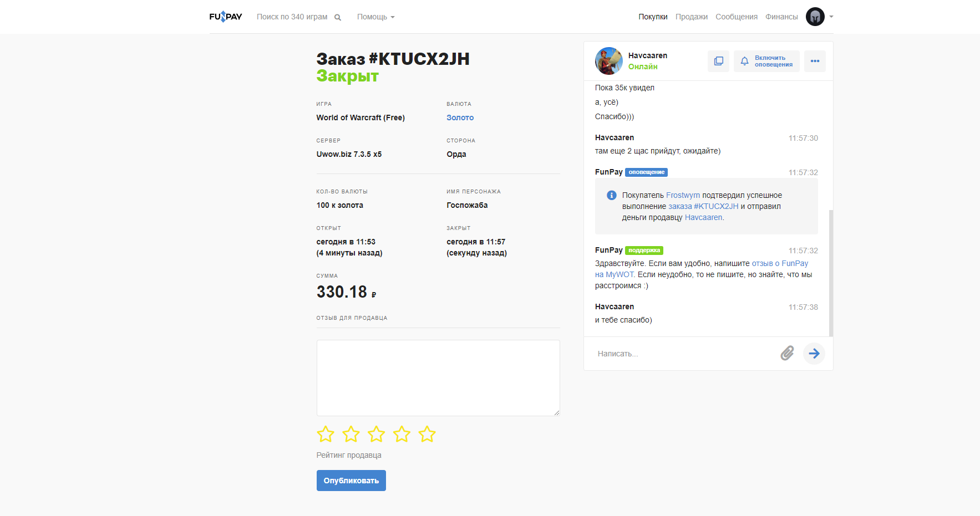Viewport: 980px width, 516px height.
Task: Open the FunPay logo home link
Action: coord(226,17)
